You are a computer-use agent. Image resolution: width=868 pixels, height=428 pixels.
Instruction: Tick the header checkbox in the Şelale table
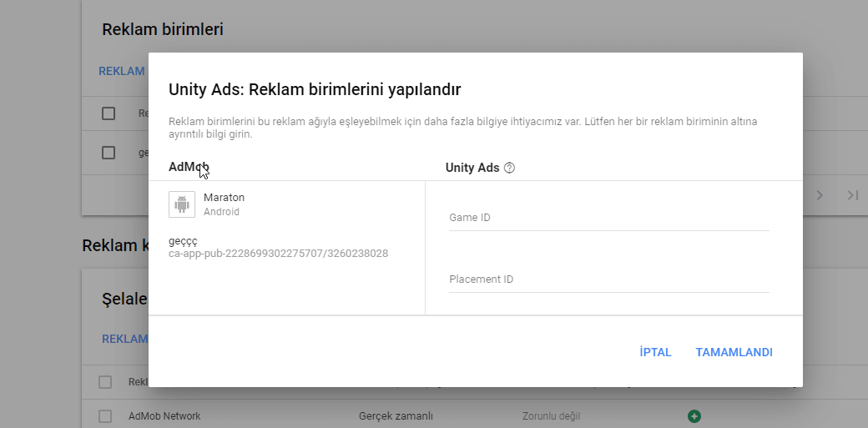(105, 382)
